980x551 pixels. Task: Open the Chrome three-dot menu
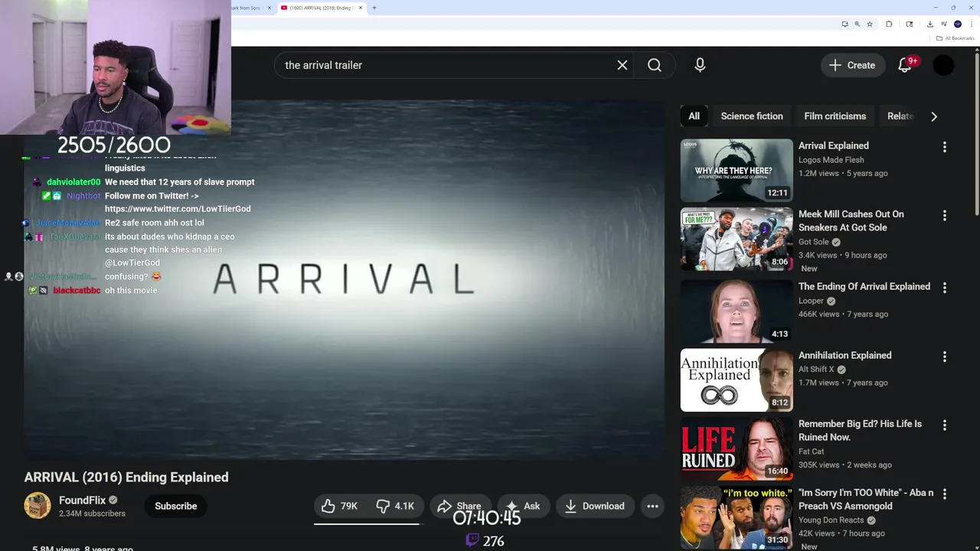970,24
